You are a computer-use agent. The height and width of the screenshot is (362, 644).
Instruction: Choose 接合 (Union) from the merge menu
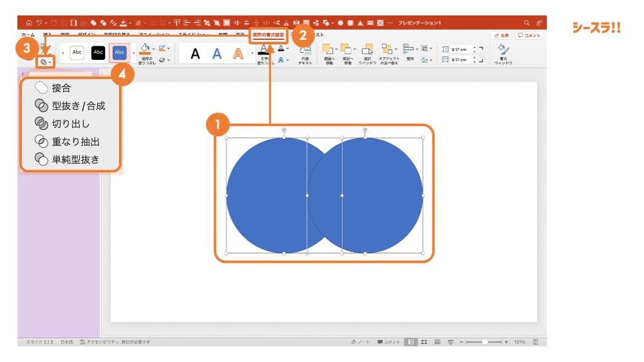(x=61, y=88)
